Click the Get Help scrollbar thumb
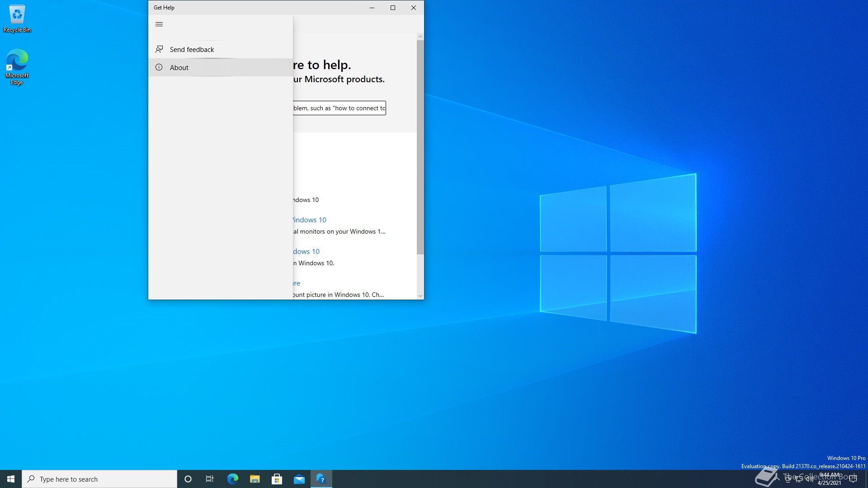The height and width of the screenshot is (488, 868). [420, 147]
